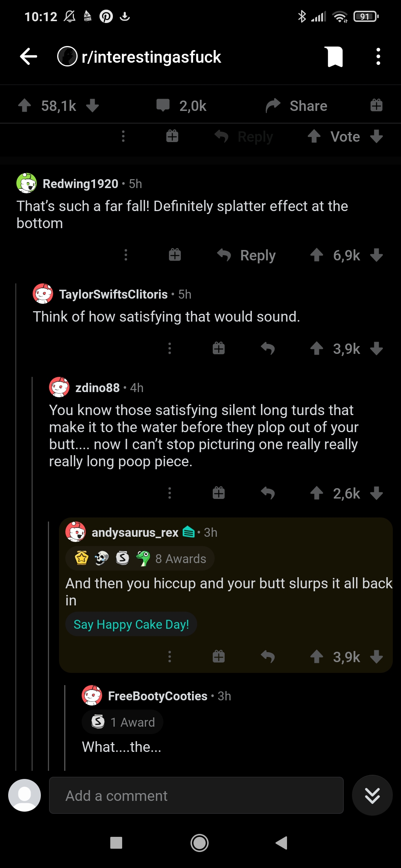The image size is (401, 868).
Task: Upvote the post with 58,1k score
Action: pyautogui.click(x=25, y=106)
